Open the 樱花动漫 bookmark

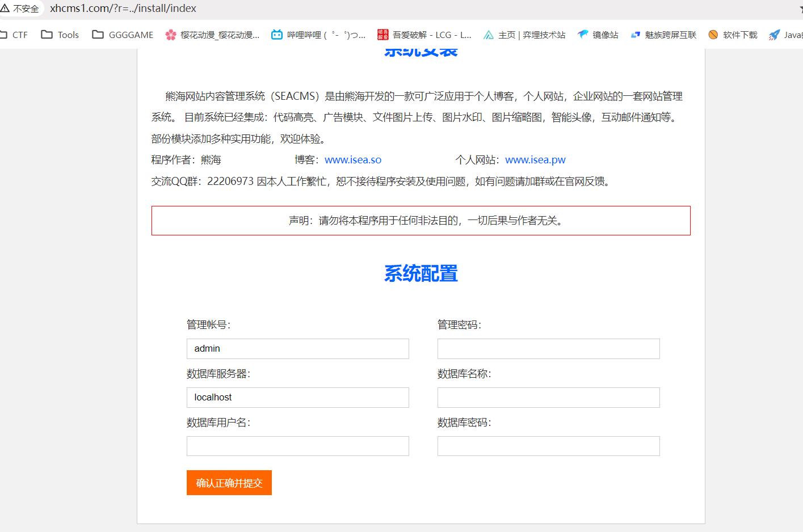(x=212, y=35)
